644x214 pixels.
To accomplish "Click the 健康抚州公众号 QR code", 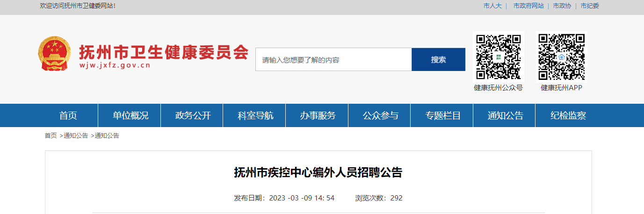I will (499, 57).
